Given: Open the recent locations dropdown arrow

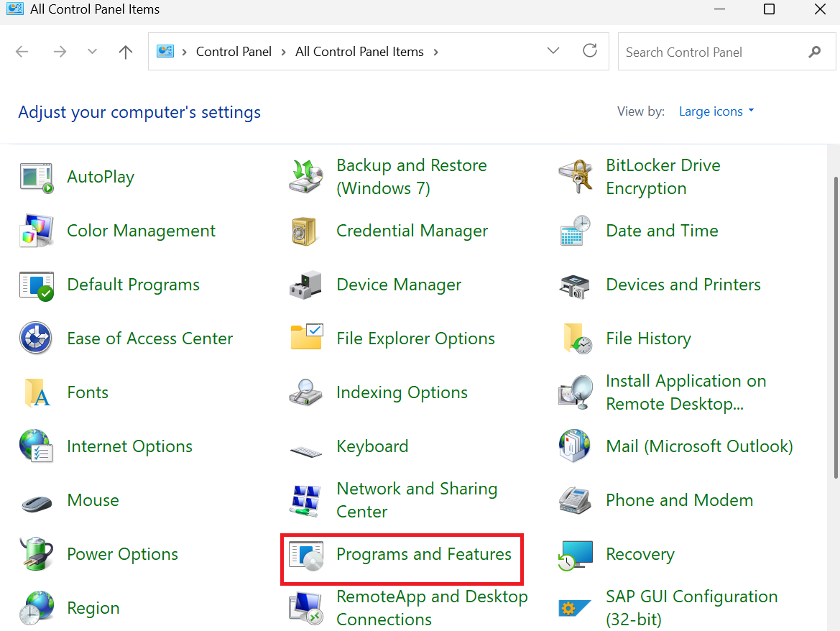Looking at the screenshot, I should (92, 52).
